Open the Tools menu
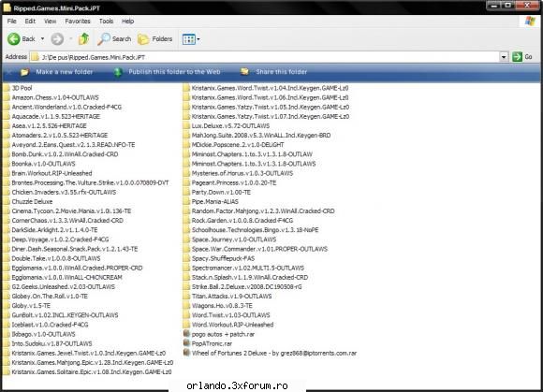This screenshot has height=392, width=543. click(x=106, y=22)
